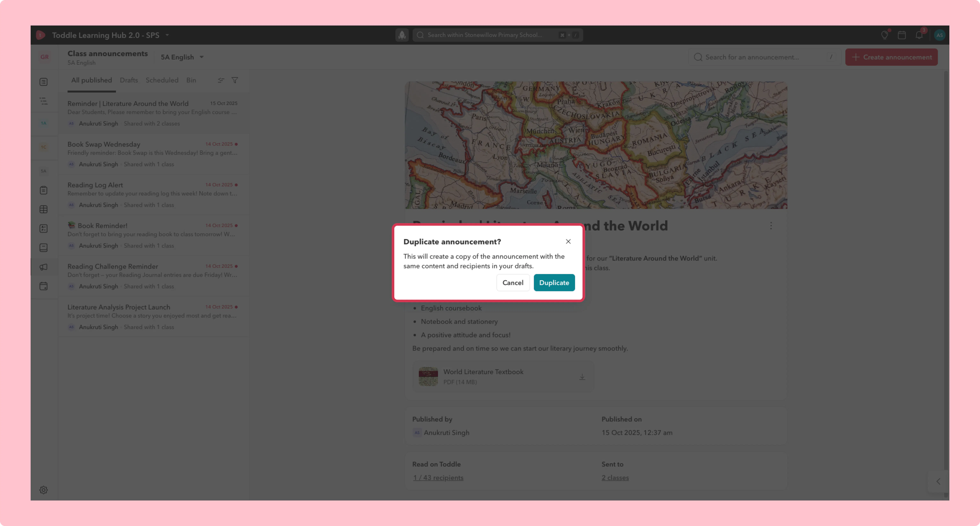
Task: Open the Book Reminder! announcement
Action: click(x=154, y=235)
